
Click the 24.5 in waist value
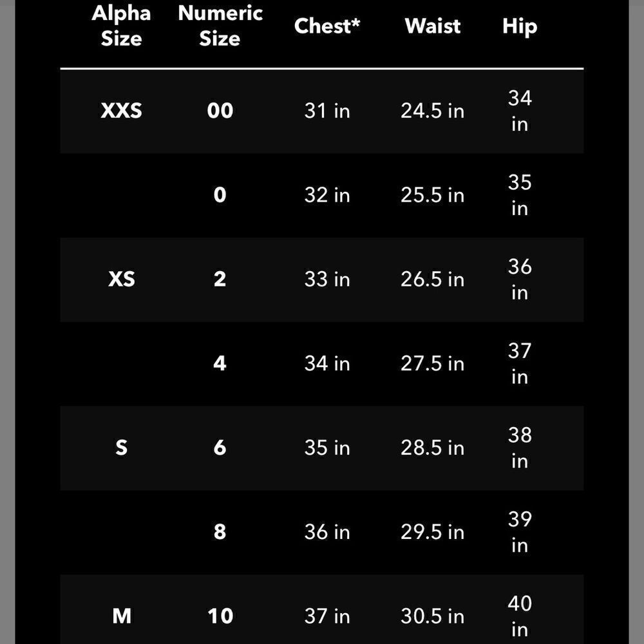click(433, 111)
